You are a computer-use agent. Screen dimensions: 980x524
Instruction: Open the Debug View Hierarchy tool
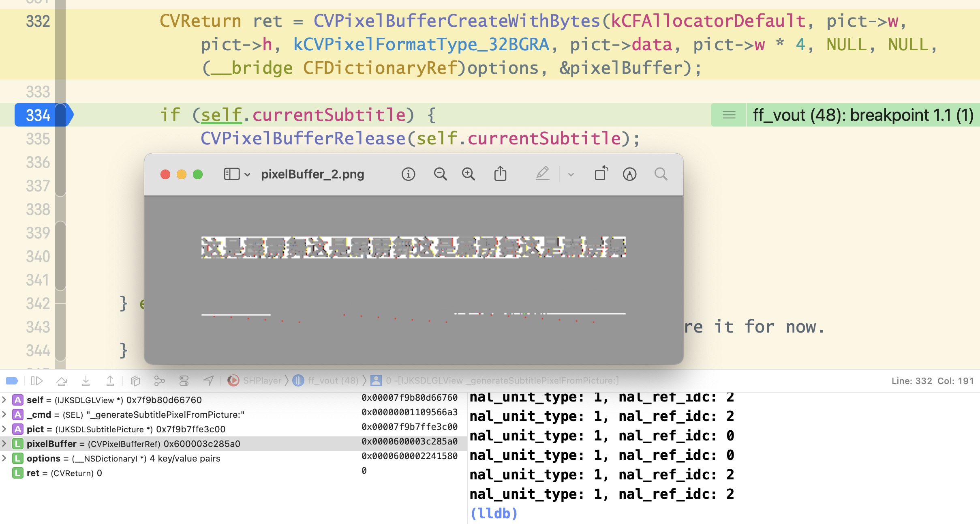[x=135, y=380]
